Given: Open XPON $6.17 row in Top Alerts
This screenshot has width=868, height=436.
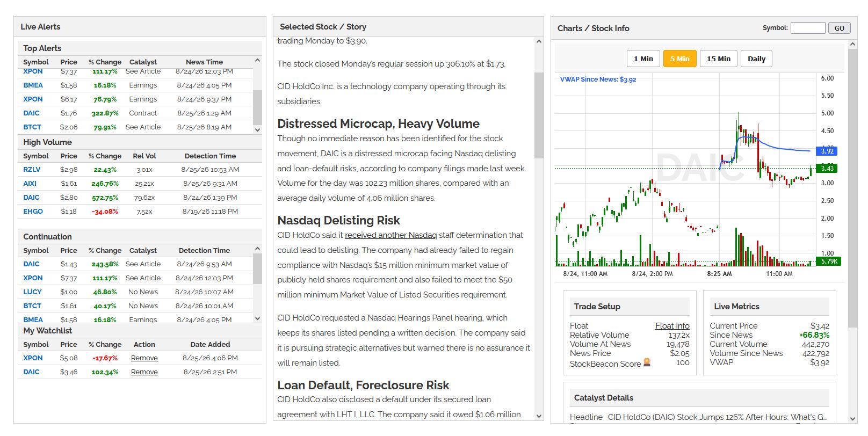Looking at the screenshot, I should coord(33,99).
